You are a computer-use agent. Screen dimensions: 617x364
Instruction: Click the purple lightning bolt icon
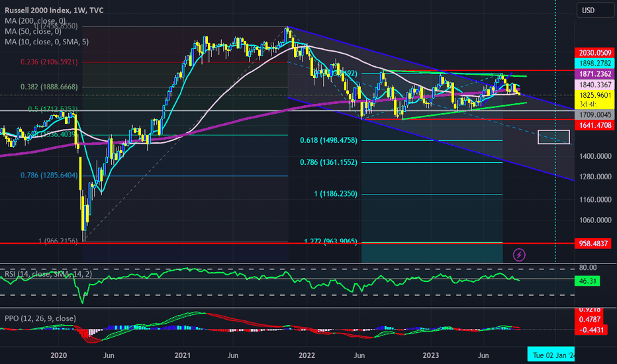point(519,255)
